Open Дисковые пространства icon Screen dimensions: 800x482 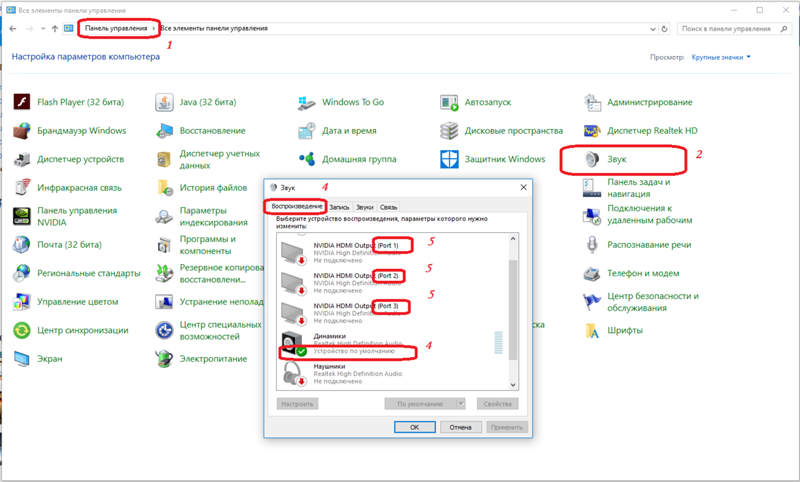pyautogui.click(x=449, y=131)
